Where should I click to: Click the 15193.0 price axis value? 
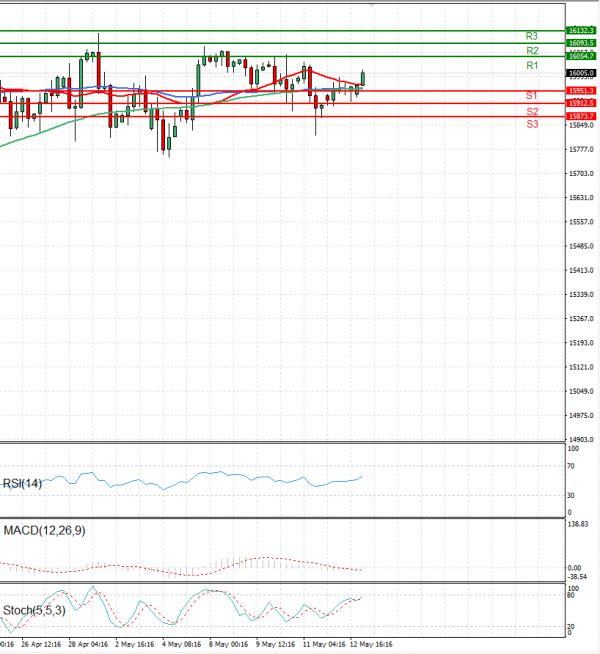581,343
